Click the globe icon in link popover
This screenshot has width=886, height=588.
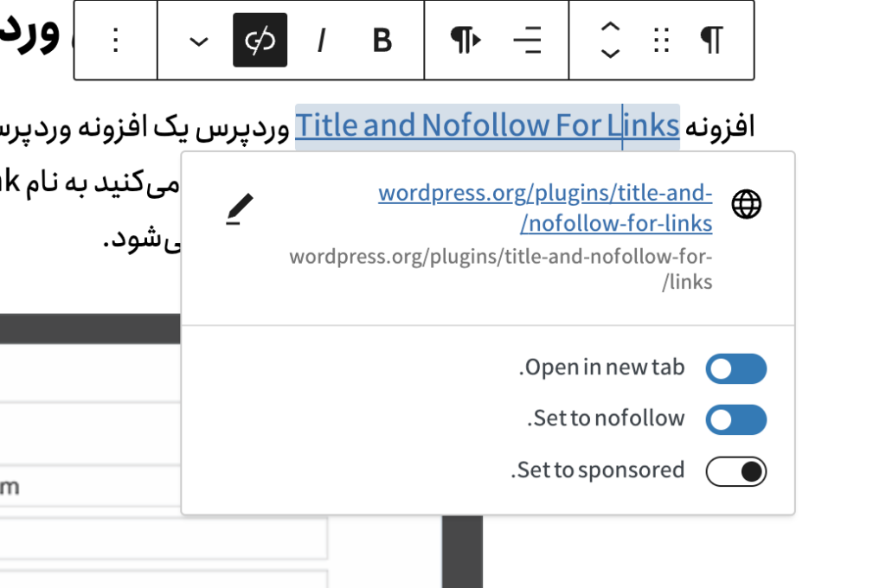point(747,204)
